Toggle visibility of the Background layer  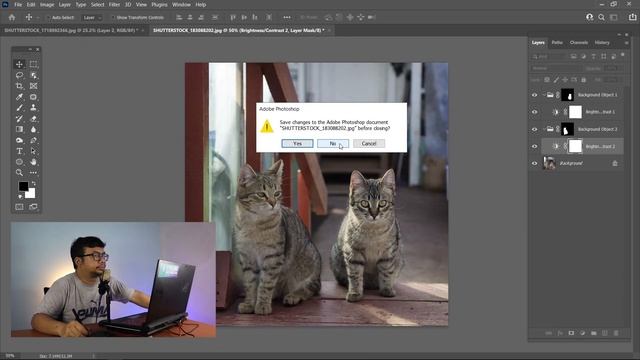point(535,163)
